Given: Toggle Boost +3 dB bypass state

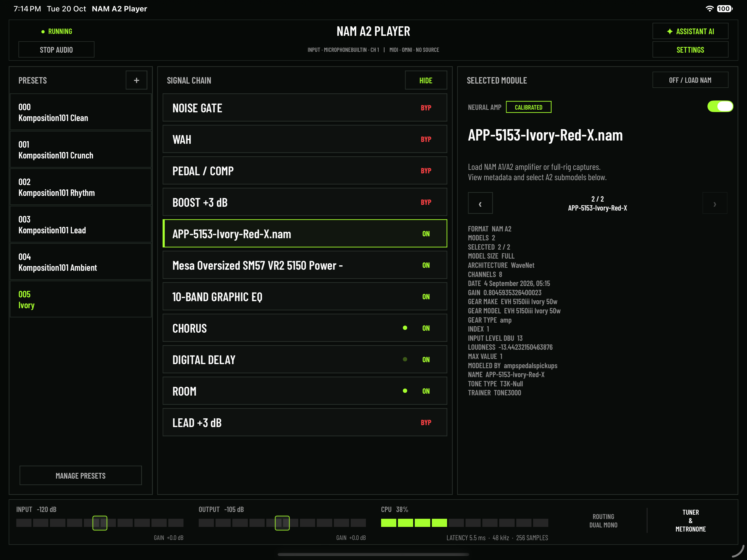Looking at the screenshot, I should click(426, 202).
